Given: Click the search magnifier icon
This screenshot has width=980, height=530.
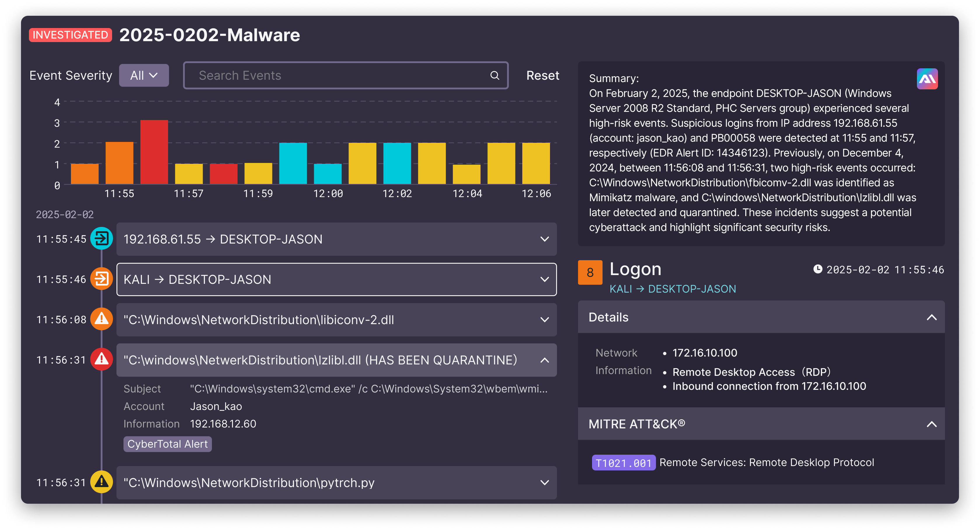Looking at the screenshot, I should (494, 75).
